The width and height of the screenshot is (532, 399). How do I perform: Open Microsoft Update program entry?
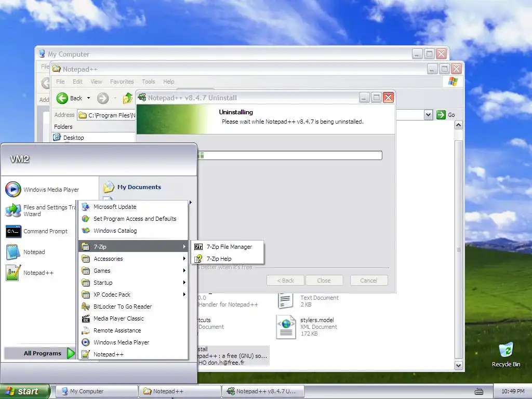pyautogui.click(x=134, y=207)
